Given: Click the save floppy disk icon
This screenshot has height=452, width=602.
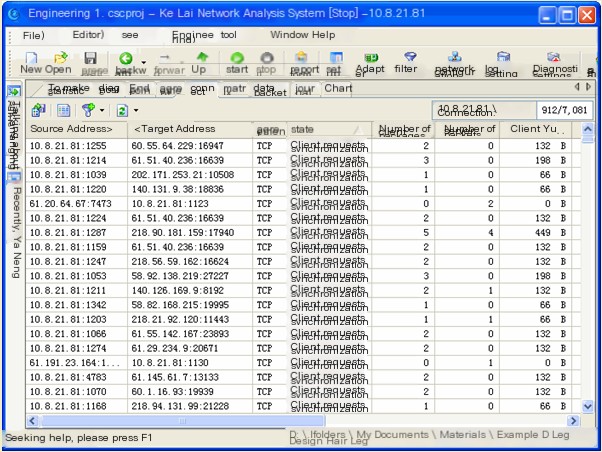Looking at the screenshot, I should [x=90, y=58].
